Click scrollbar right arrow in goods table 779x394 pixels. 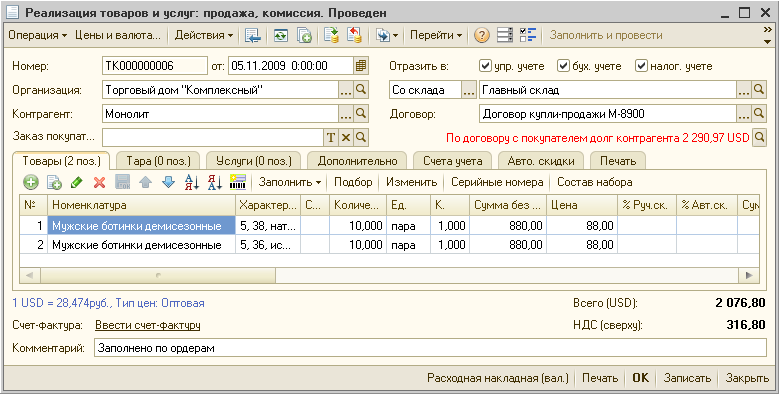click(x=749, y=275)
